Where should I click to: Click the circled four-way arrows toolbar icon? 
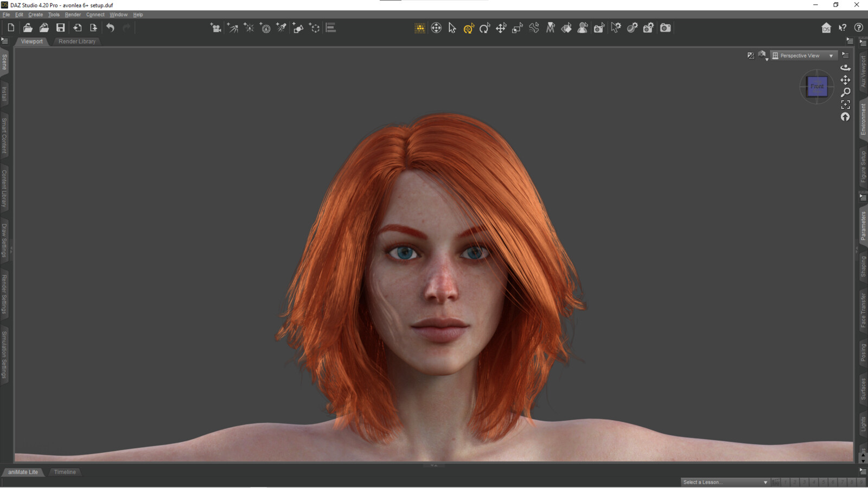tap(436, 28)
